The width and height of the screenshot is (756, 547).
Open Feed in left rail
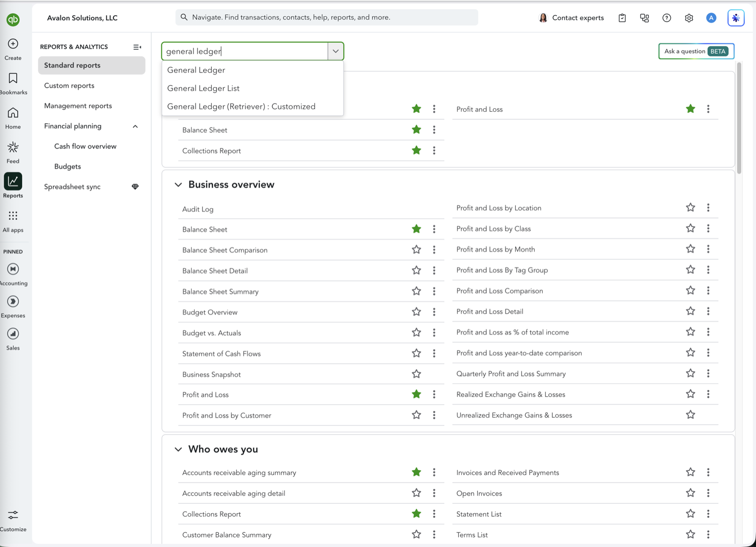click(x=13, y=147)
